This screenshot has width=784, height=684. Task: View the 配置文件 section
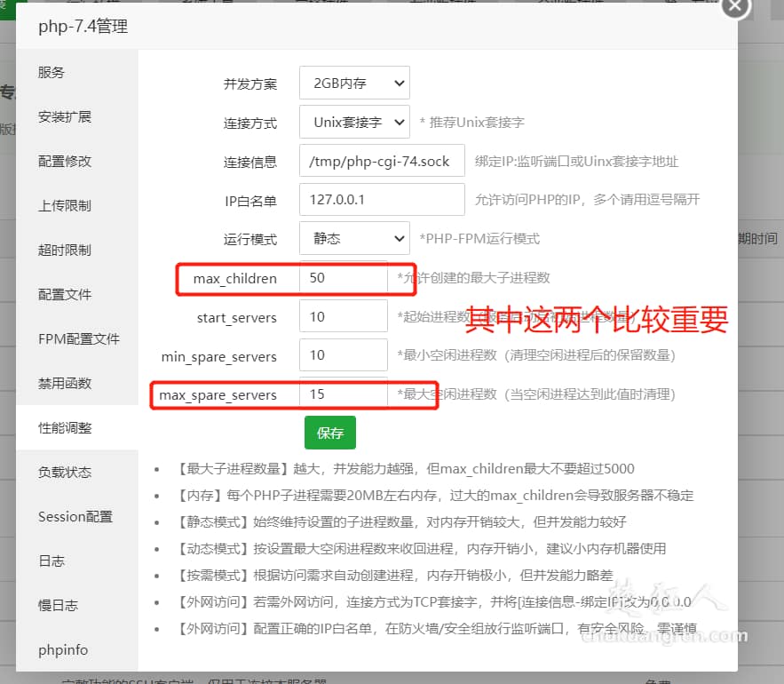(63, 294)
